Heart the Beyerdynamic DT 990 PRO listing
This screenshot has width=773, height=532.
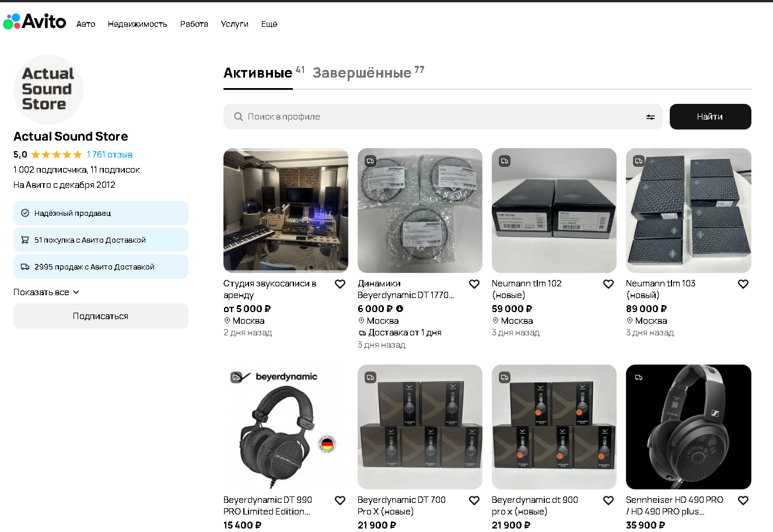click(340, 501)
